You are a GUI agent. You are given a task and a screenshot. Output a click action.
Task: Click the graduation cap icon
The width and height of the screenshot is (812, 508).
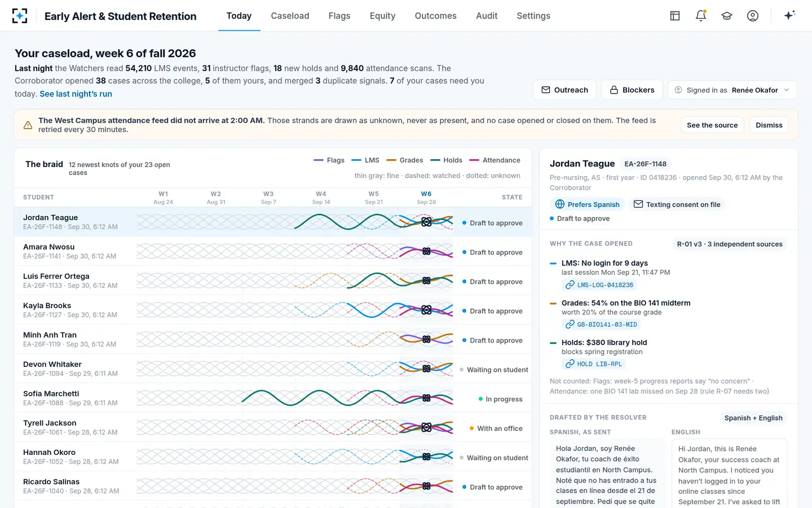[x=727, y=16]
